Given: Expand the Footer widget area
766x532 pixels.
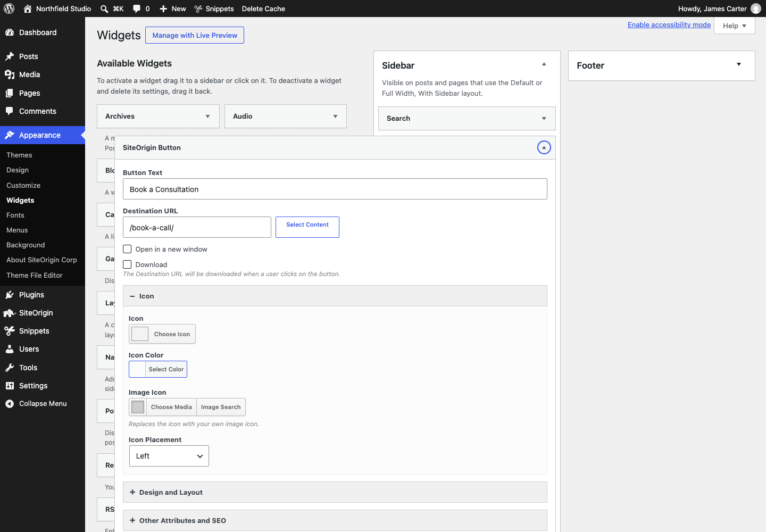Looking at the screenshot, I should tap(739, 65).
